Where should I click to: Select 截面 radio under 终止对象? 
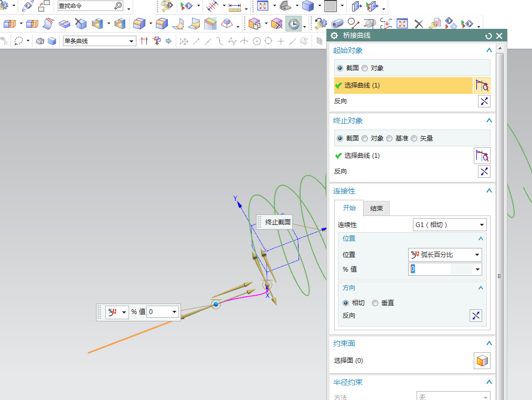(x=340, y=138)
